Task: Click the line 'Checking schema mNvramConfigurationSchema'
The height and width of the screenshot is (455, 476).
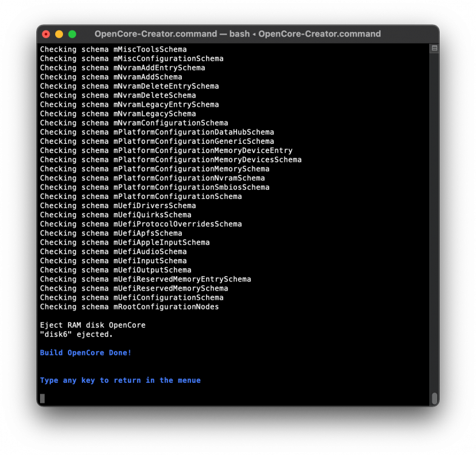Action: coord(134,123)
